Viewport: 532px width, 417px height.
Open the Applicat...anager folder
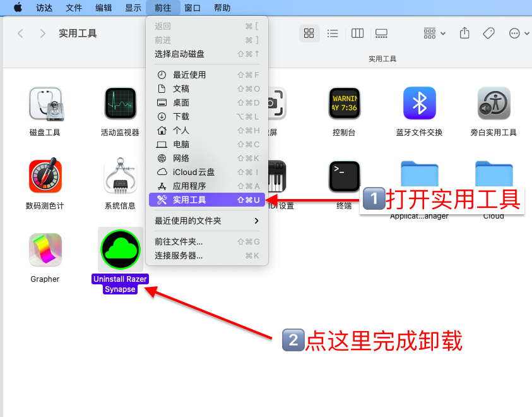[x=420, y=174]
